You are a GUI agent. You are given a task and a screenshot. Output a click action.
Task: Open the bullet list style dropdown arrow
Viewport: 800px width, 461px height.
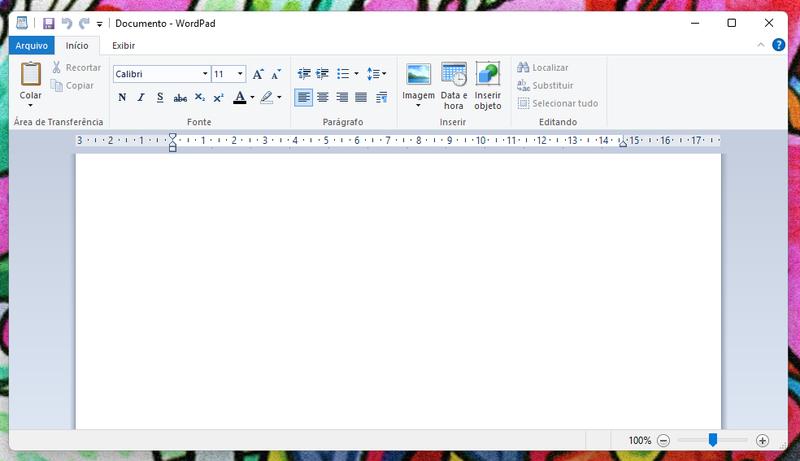[x=356, y=74]
